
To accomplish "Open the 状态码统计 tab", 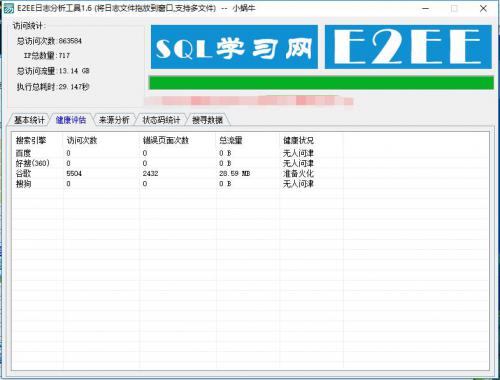I will click(161, 120).
